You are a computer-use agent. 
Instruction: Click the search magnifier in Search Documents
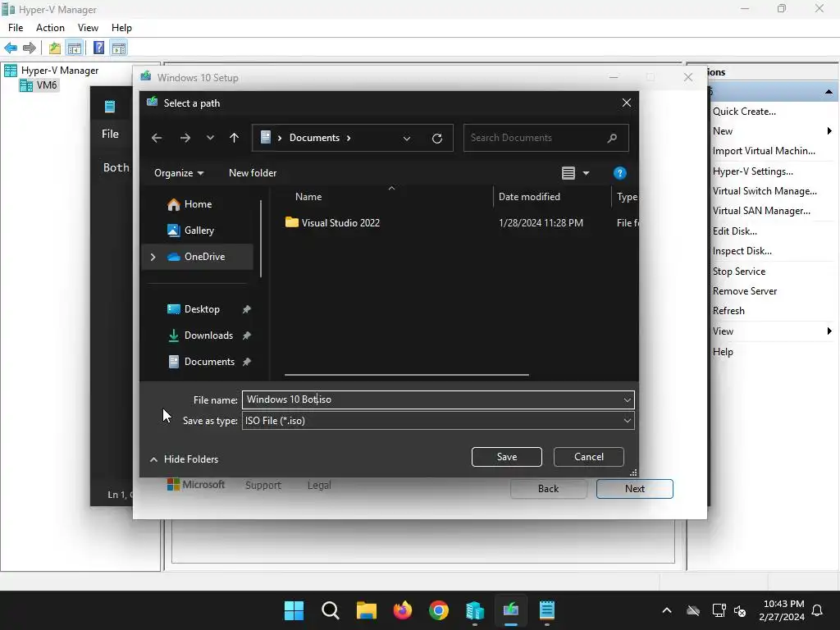coord(612,138)
